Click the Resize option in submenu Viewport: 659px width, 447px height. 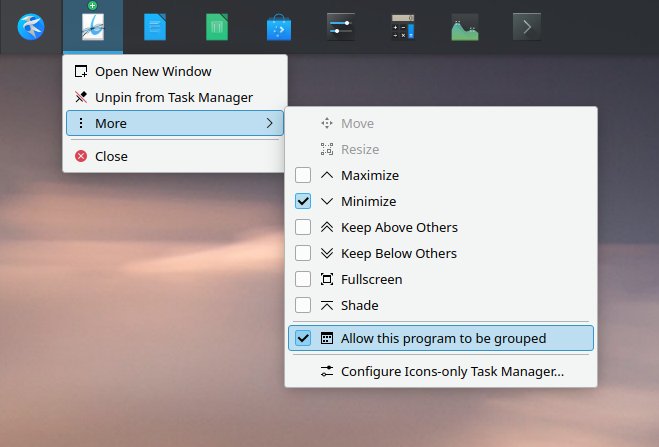click(441, 150)
